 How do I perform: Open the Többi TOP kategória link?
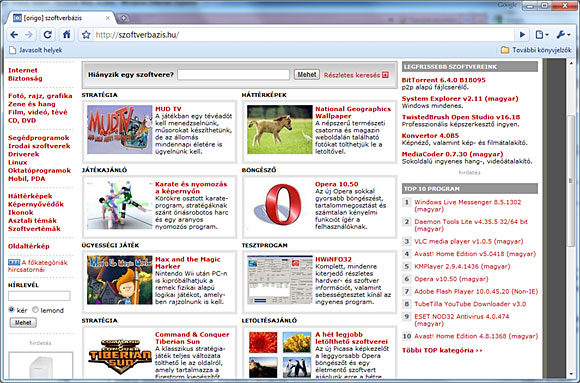click(x=442, y=350)
